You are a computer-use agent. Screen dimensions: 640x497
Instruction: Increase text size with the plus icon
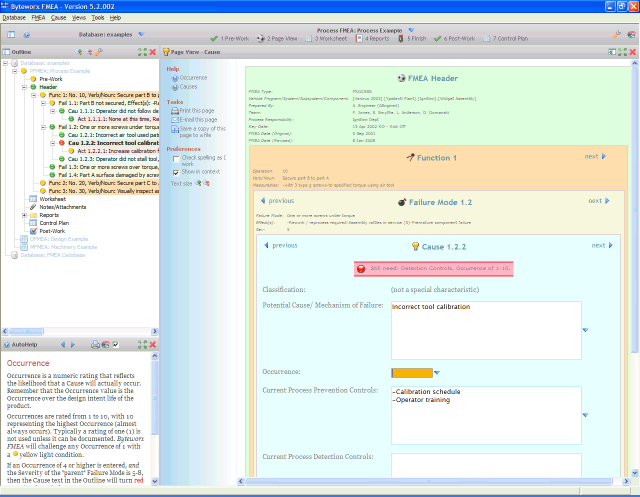pos(198,183)
